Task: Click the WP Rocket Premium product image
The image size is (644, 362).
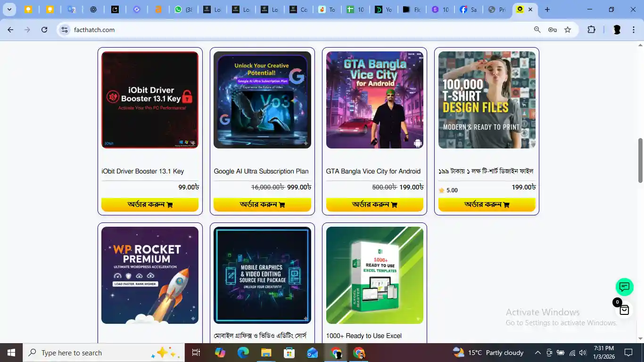Action: pyautogui.click(x=150, y=275)
